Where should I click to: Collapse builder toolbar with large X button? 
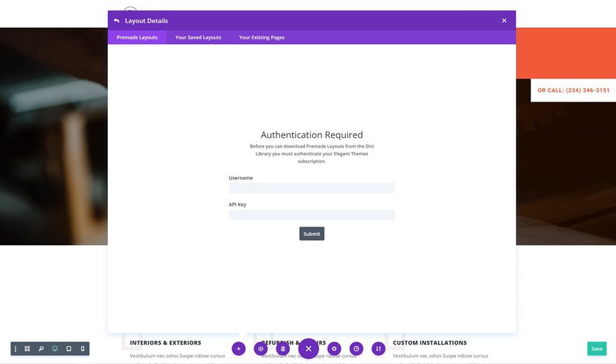click(309, 349)
